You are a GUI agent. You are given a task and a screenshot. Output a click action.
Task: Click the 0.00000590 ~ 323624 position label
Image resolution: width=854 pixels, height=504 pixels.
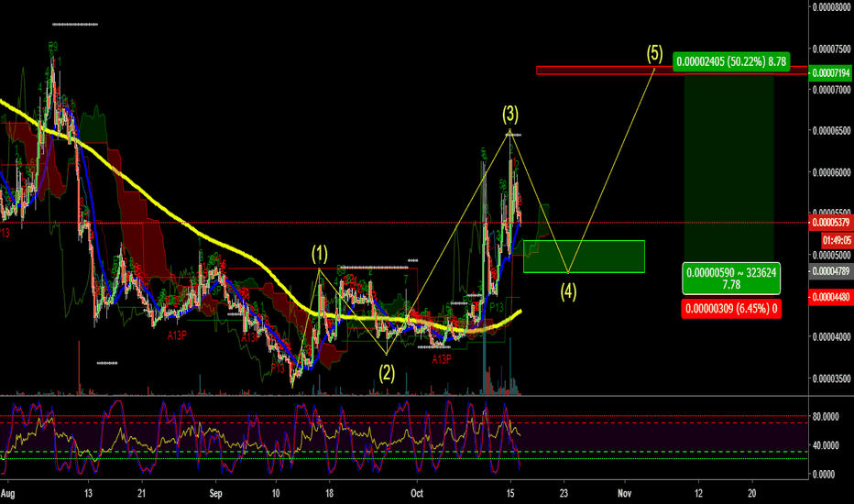731,278
